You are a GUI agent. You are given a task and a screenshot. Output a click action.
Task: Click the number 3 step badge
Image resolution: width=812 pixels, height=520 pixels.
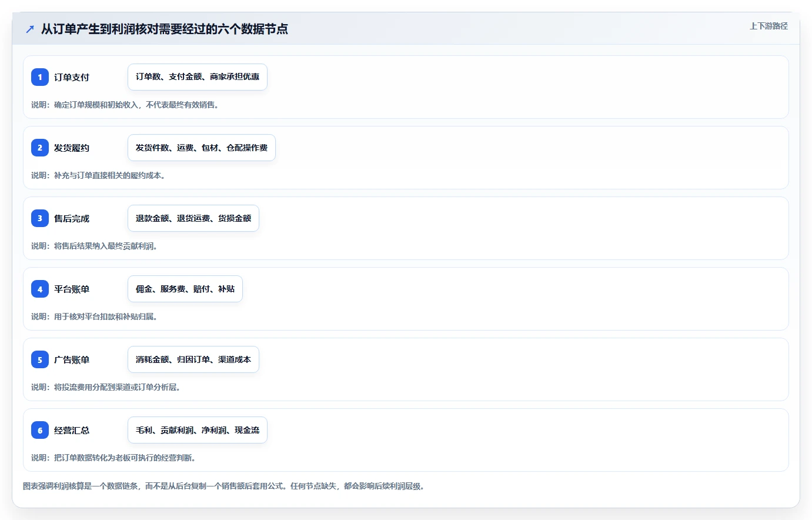click(40, 218)
